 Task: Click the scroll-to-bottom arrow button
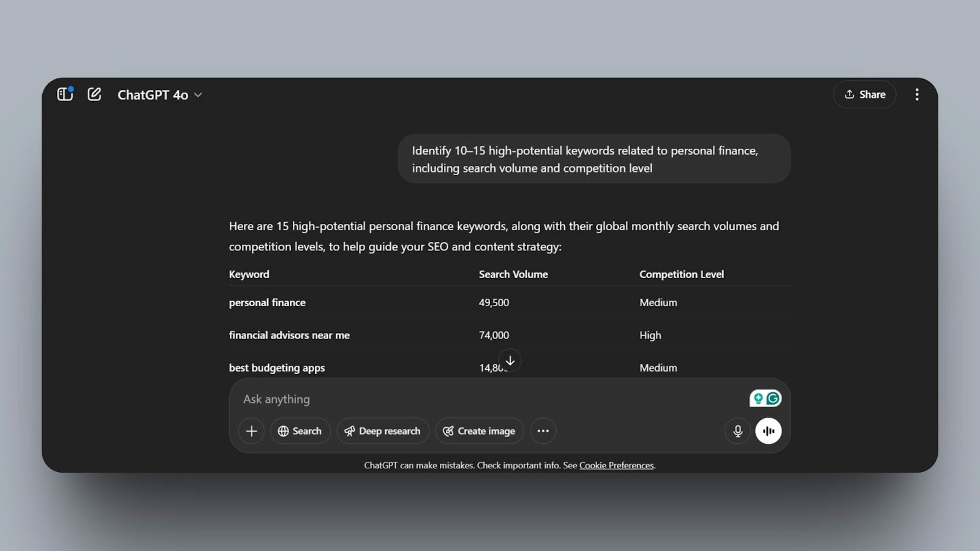tap(510, 360)
